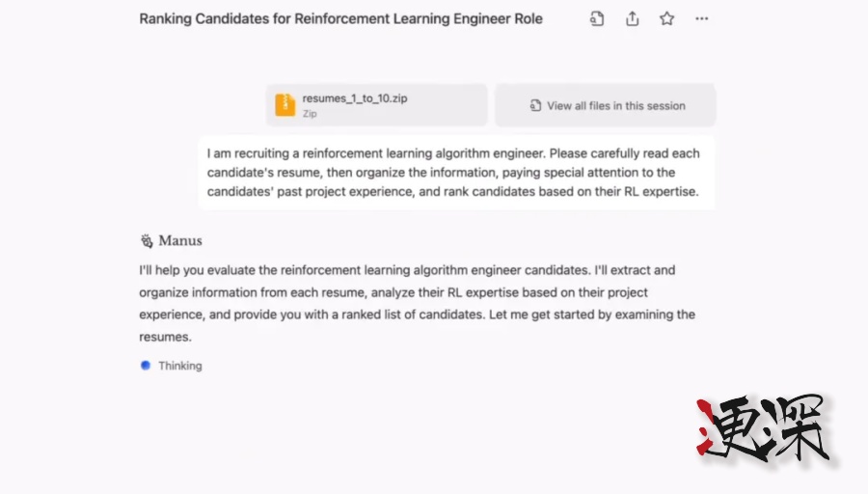Open the resumes_1_to_10.zip file name
868x494 pixels.
click(x=354, y=98)
